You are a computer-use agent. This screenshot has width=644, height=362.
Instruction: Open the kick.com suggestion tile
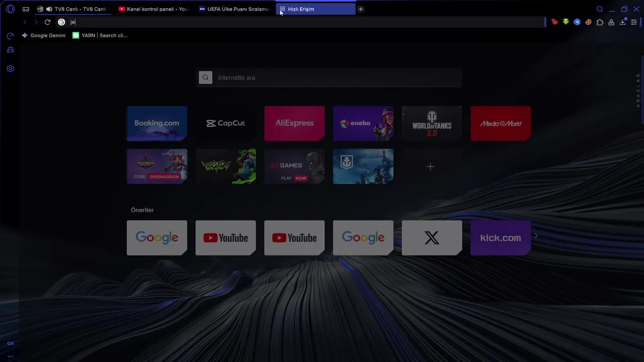pos(501,238)
